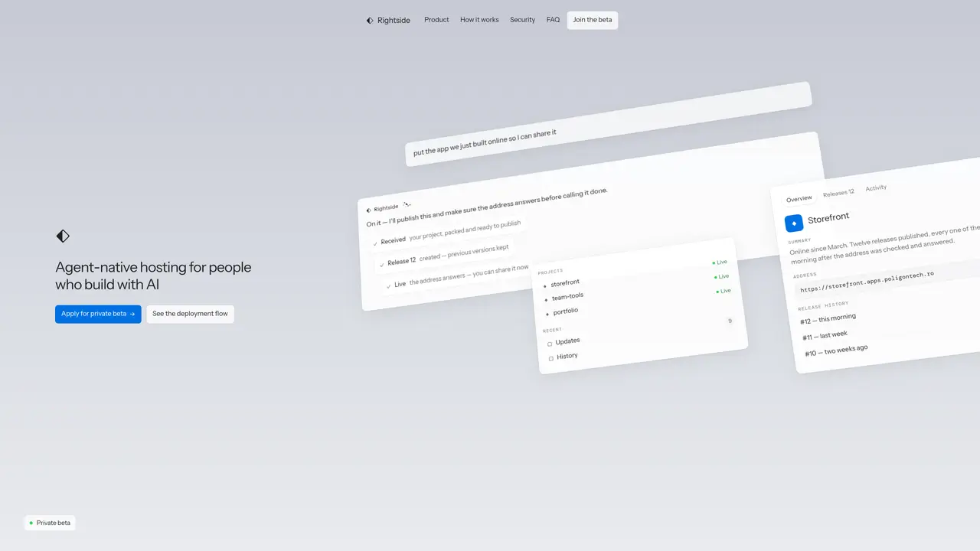Click the History square icon under Recent
This screenshot has height=551, width=980.
click(551, 358)
